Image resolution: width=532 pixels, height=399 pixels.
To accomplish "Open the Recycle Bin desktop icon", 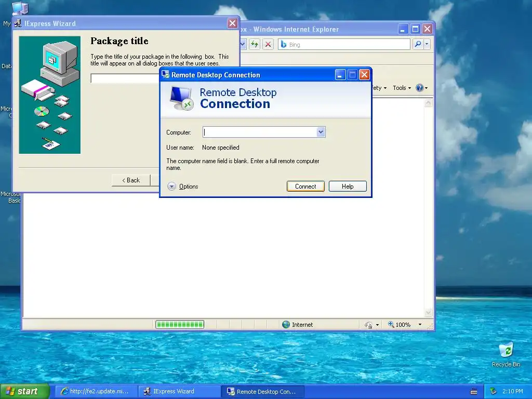I will tap(506, 355).
